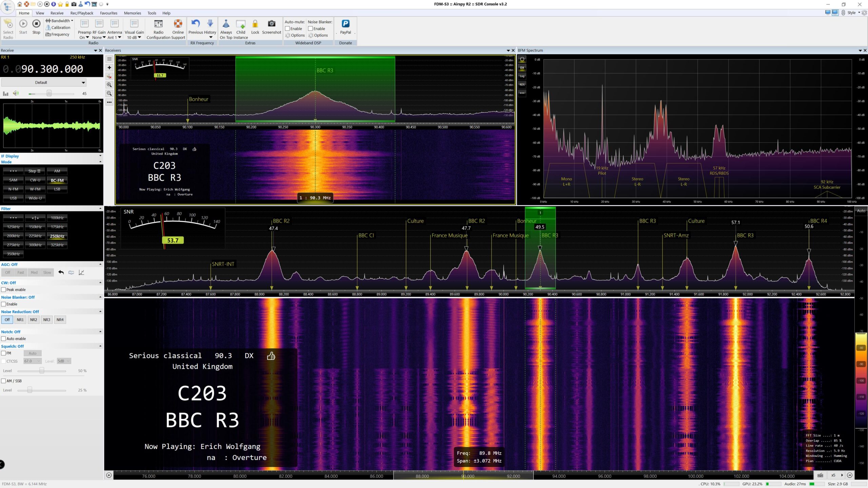Click the Stop radio button icon
Viewport: 868px width, 488px height.
(x=36, y=24)
